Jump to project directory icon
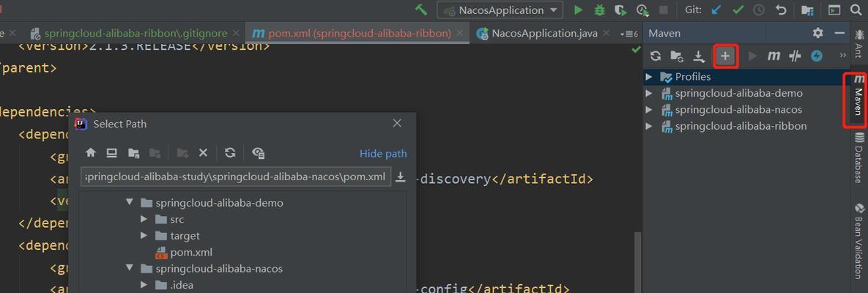This screenshot has height=293, width=868. (x=133, y=153)
